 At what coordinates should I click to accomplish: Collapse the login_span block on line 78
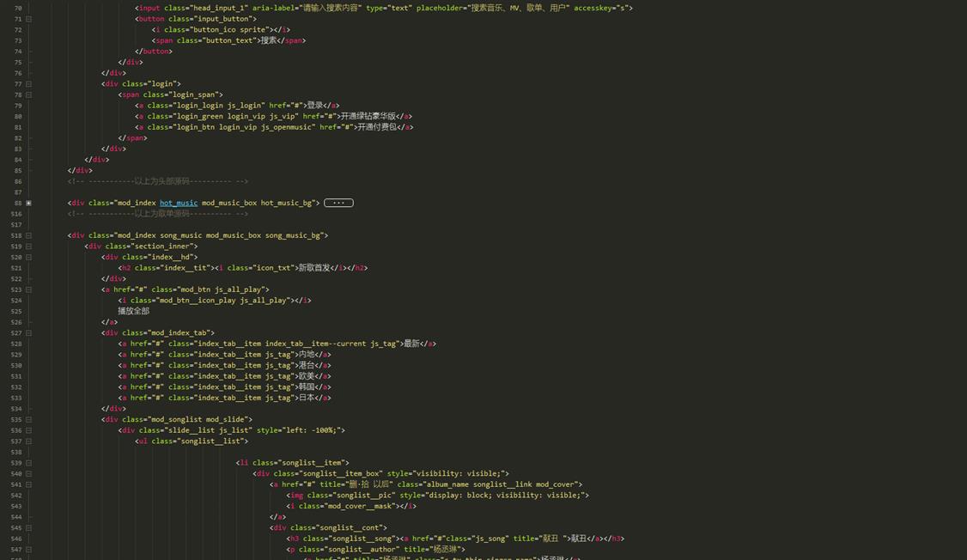29,95
